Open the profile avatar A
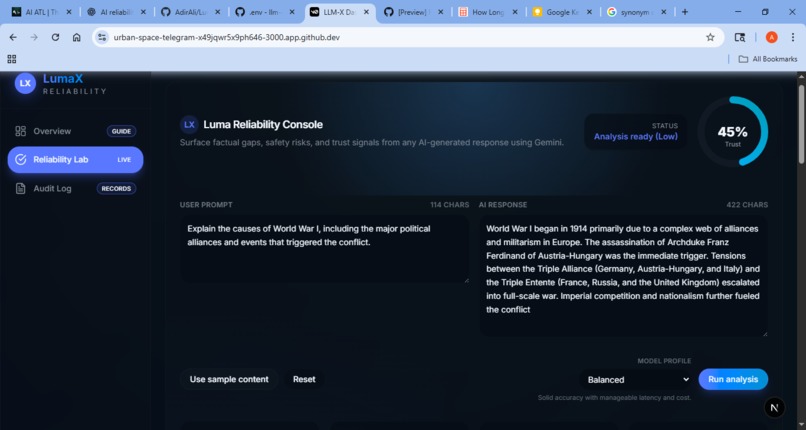The height and width of the screenshot is (430, 806). click(772, 37)
